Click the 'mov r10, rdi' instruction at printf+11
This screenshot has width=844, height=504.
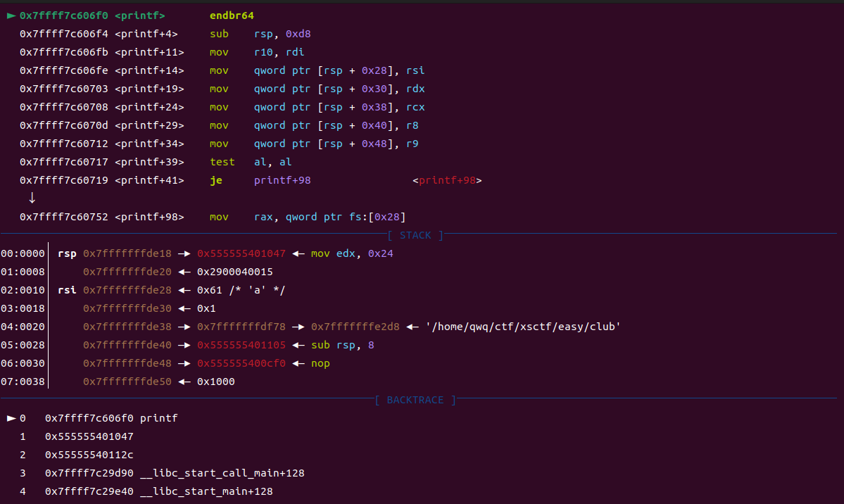(257, 52)
